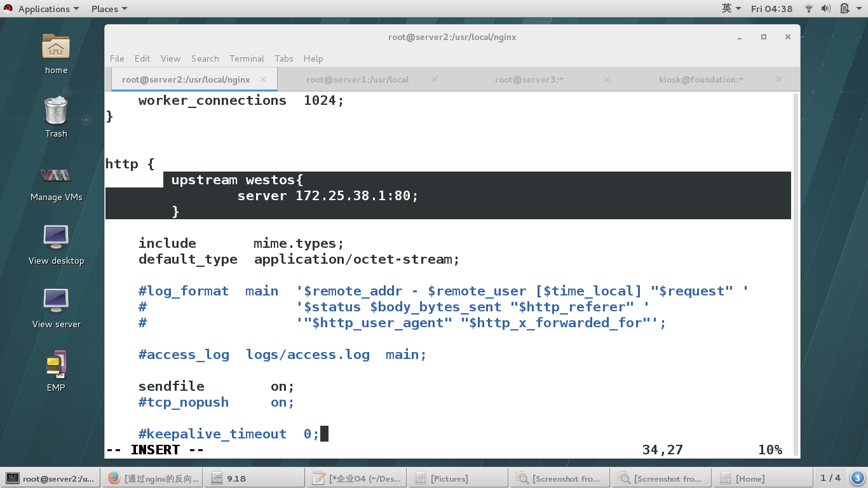Click the notification count 3 indicator
The width and height of the screenshot is (868, 488).
click(857, 478)
